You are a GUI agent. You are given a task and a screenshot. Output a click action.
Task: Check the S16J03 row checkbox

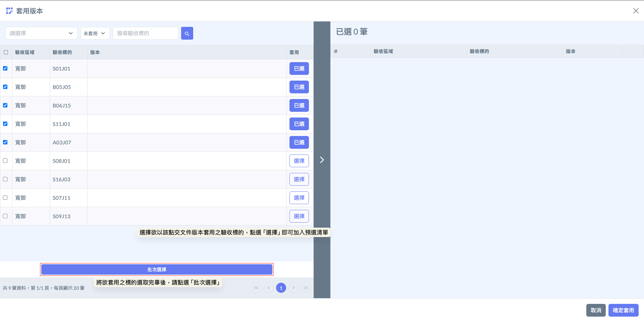[5, 179]
